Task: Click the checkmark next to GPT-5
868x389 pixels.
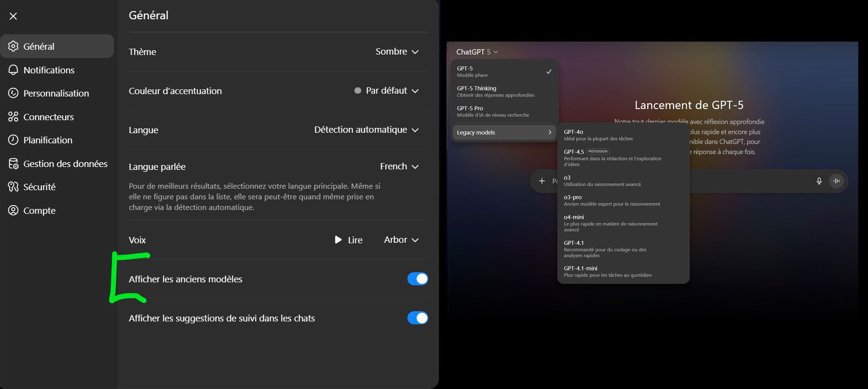Action: [549, 71]
